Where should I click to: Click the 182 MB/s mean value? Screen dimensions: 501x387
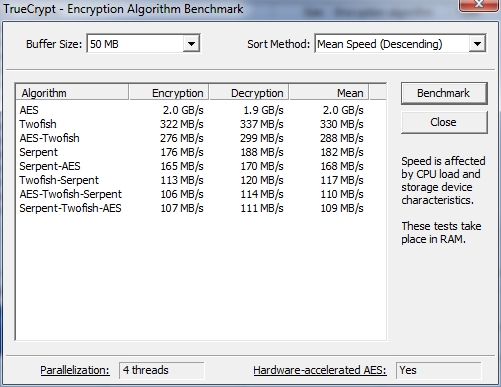click(x=342, y=152)
